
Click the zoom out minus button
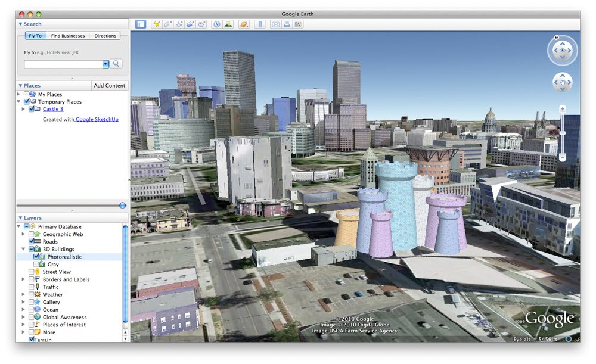pyautogui.click(x=563, y=157)
